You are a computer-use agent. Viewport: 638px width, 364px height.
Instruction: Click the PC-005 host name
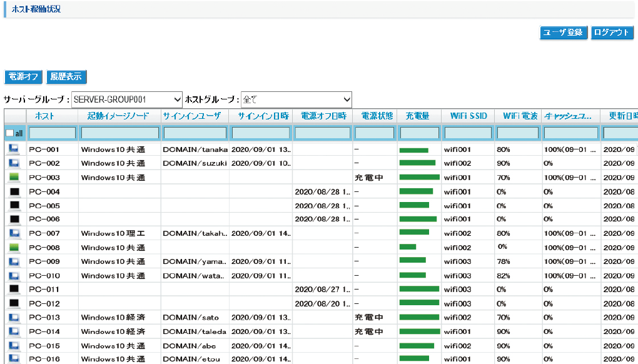44,205
